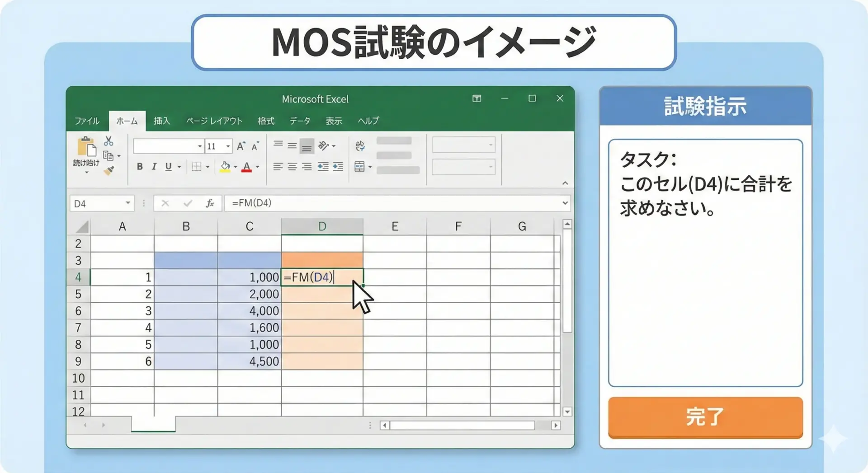Image resolution: width=868 pixels, height=473 pixels.
Task: Cancel the formula entry with X icon
Action: [165, 203]
